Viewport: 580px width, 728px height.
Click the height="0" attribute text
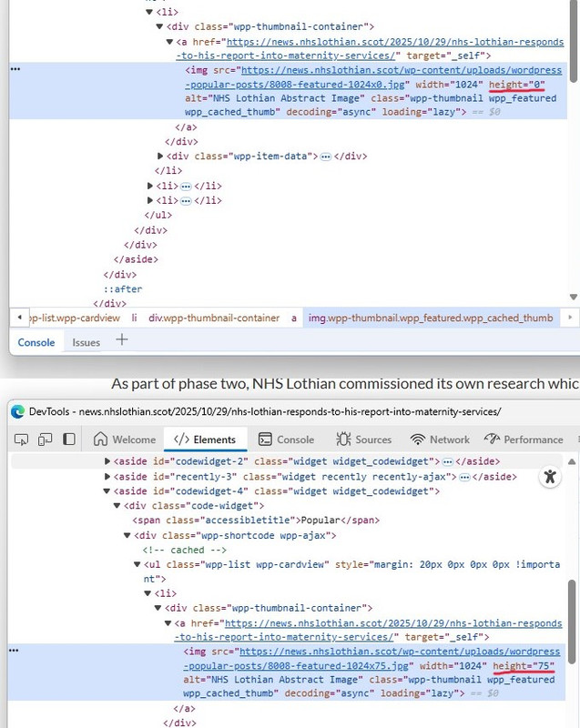pyautogui.click(x=517, y=85)
